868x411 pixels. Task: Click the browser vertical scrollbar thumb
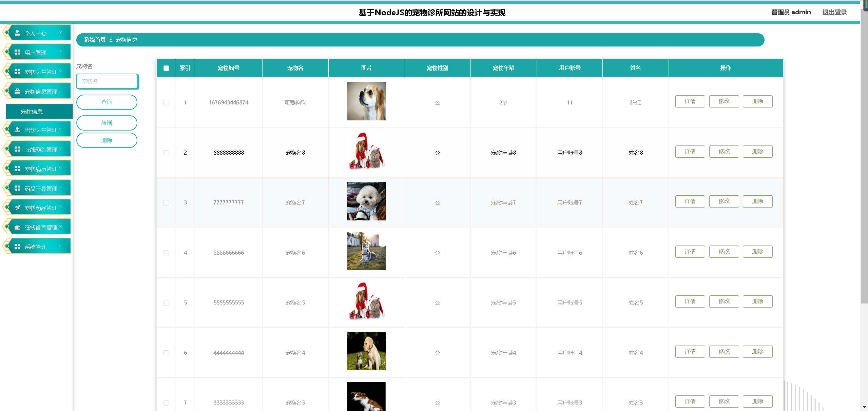864,156
